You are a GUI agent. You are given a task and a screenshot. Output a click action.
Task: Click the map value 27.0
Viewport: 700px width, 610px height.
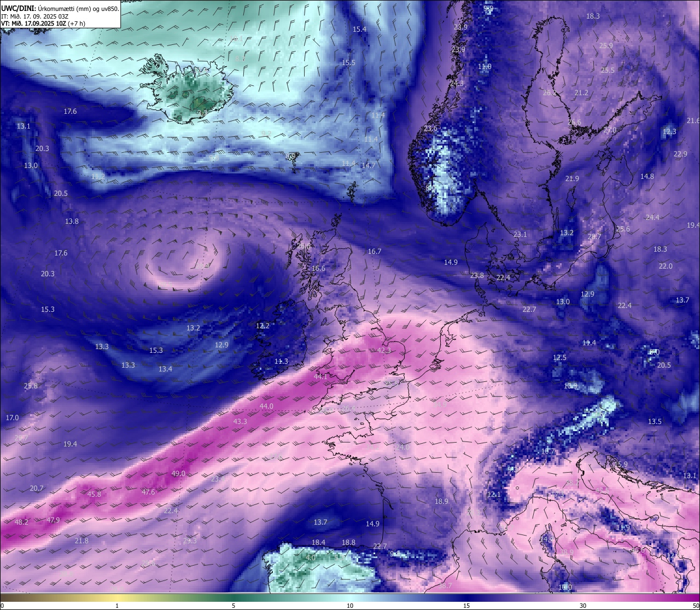point(610,130)
